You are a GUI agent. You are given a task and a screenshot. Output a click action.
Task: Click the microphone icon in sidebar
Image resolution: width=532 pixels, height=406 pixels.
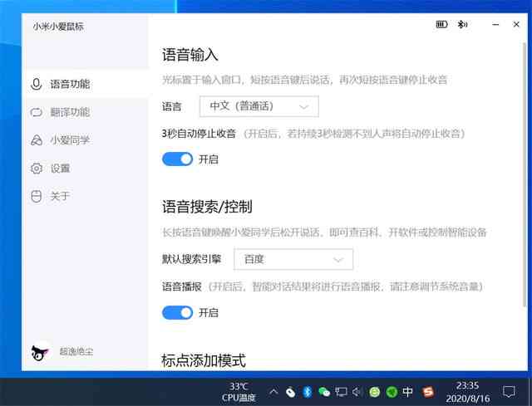pyautogui.click(x=36, y=84)
